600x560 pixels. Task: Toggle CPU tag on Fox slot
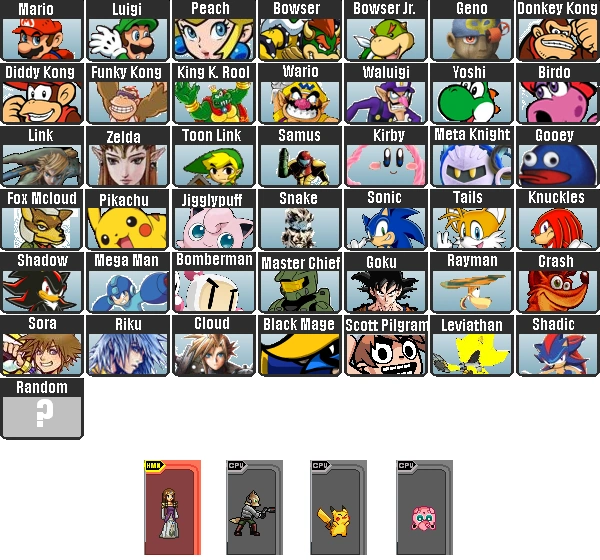236,465
